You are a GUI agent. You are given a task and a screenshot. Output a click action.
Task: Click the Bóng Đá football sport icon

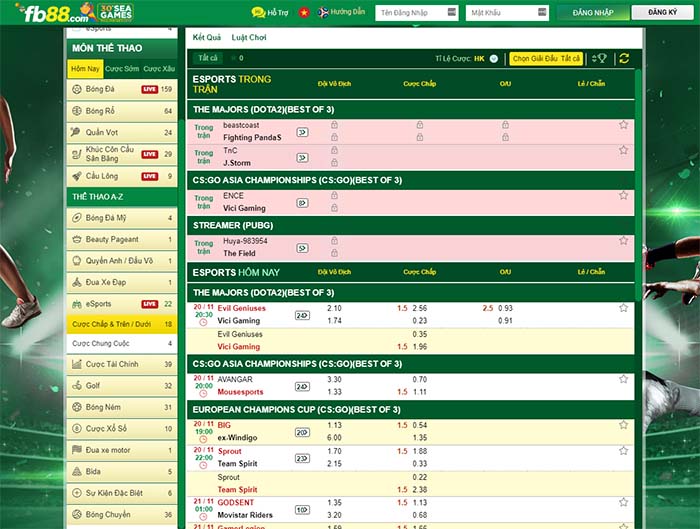coord(77,89)
